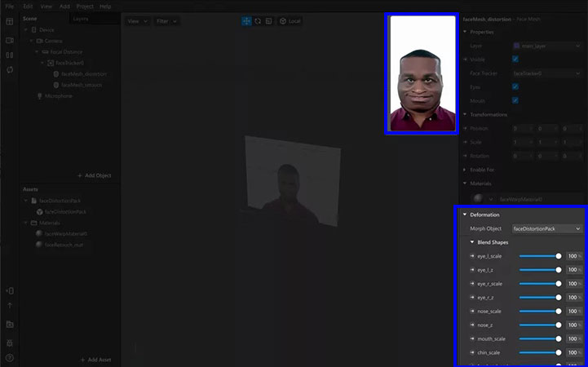Click the pause icon in left sidebar

[10, 55]
